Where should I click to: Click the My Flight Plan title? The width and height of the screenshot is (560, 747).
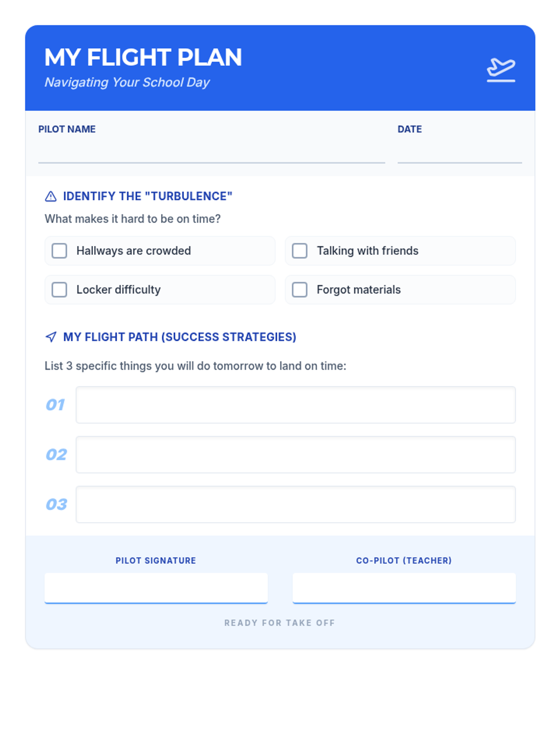(143, 57)
